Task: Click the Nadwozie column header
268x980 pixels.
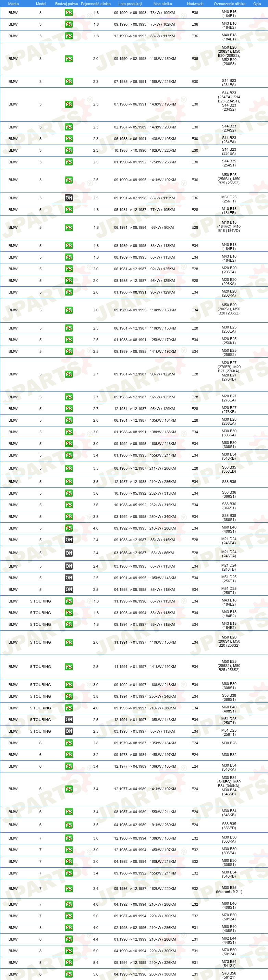Action: click(x=195, y=4)
